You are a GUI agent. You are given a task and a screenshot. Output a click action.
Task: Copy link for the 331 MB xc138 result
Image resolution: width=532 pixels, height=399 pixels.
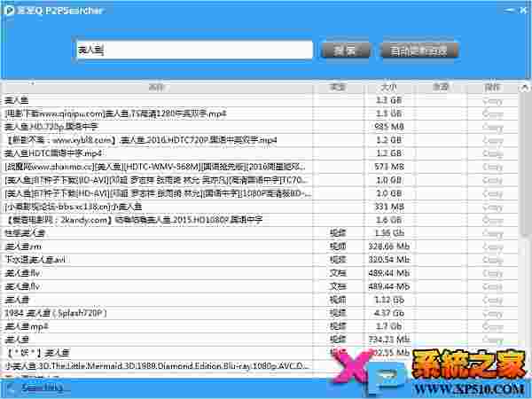click(493, 207)
